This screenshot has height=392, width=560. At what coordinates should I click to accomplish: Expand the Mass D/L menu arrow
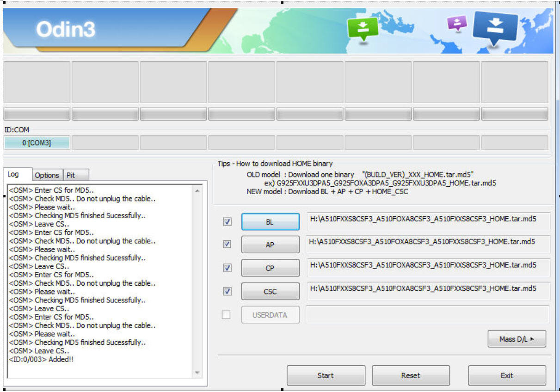[517, 339]
